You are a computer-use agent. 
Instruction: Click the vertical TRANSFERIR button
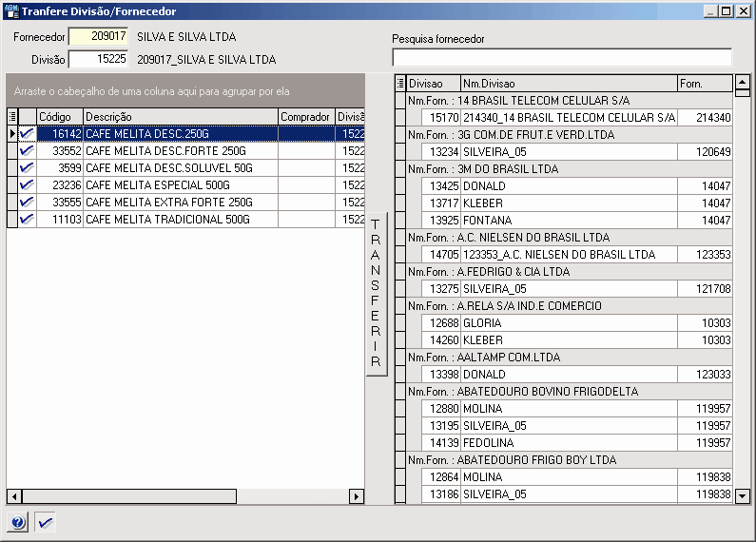click(376, 294)
